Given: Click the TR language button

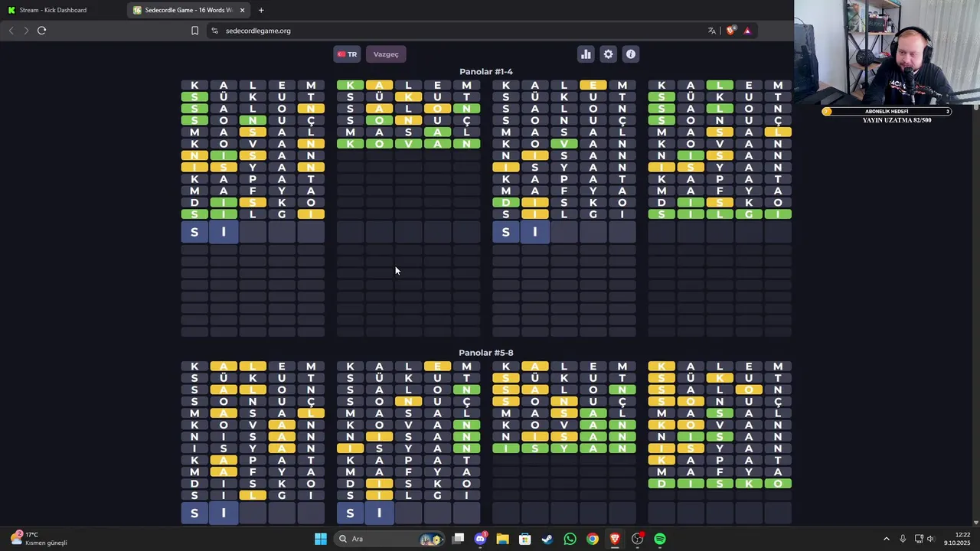Looking at the screenshot, I should tap(347, 54).
